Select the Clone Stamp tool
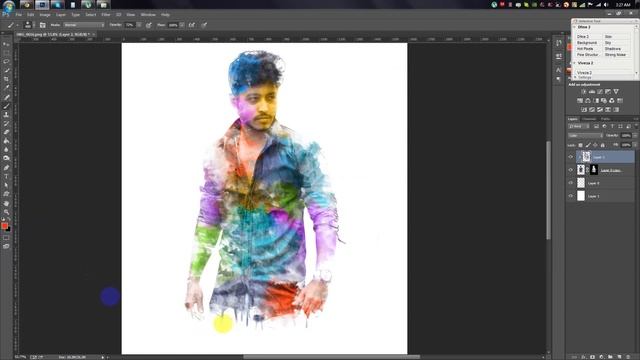The height and width of the screenshot is (360, 640). pyautogui.click(x=6, y=115)
